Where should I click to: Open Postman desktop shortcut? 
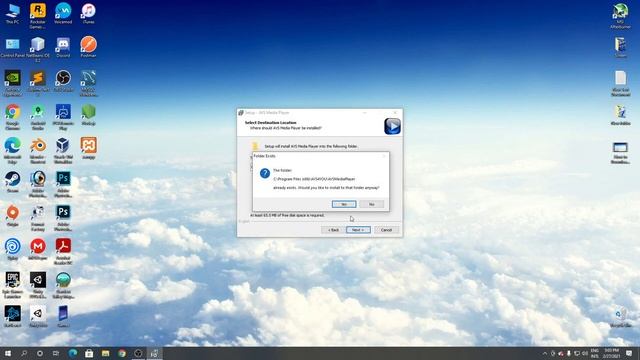pyautogui.click(x=88, y=48)
